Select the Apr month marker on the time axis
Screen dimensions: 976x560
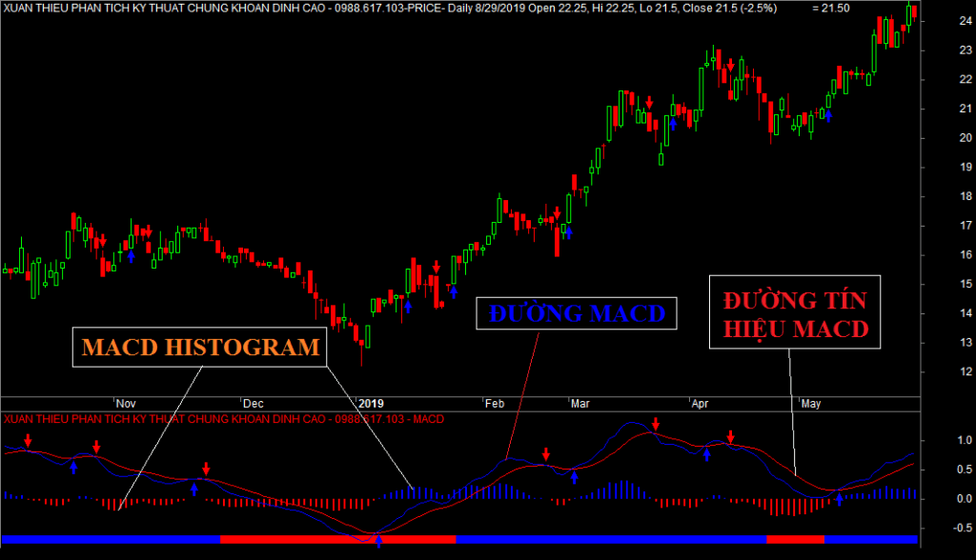tap(700, 404)
